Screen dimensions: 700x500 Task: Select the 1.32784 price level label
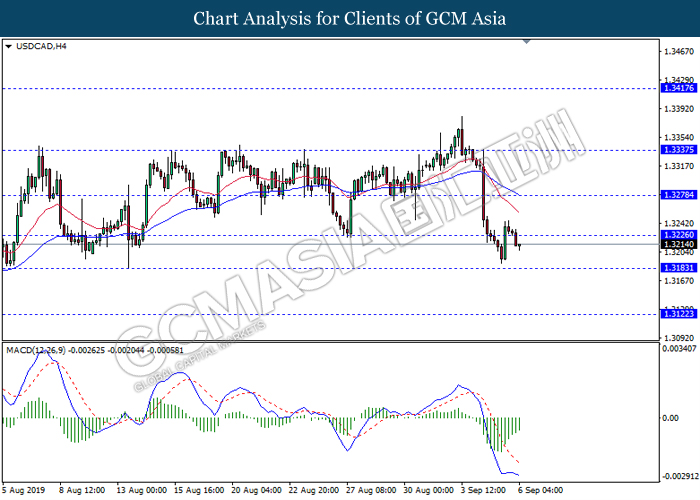[678, 195]
